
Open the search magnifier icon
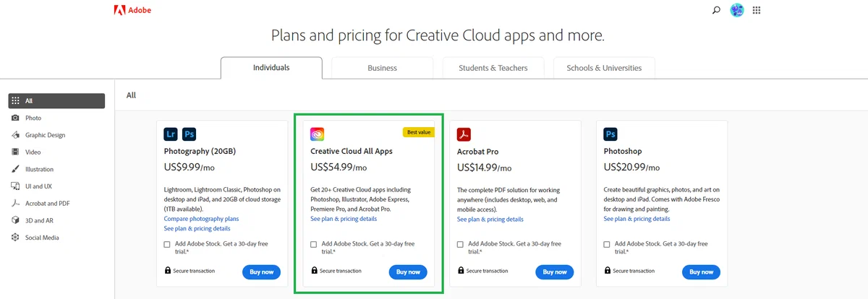716,10
